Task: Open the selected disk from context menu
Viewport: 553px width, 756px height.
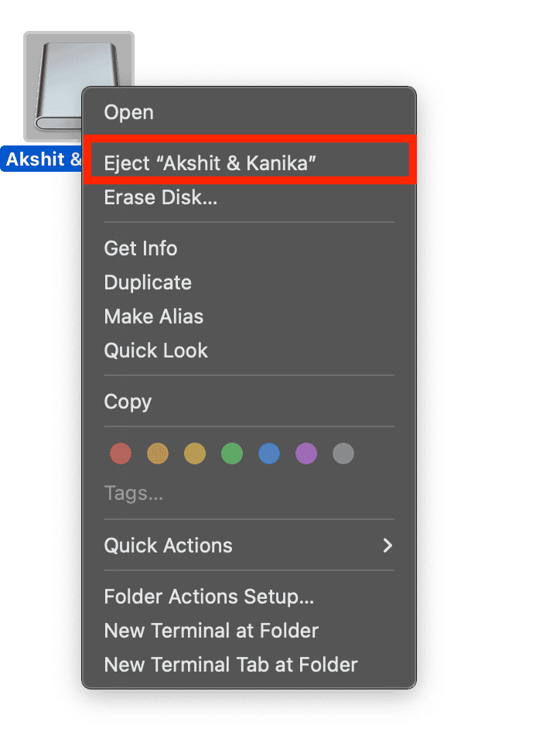Action: (129, 112)
